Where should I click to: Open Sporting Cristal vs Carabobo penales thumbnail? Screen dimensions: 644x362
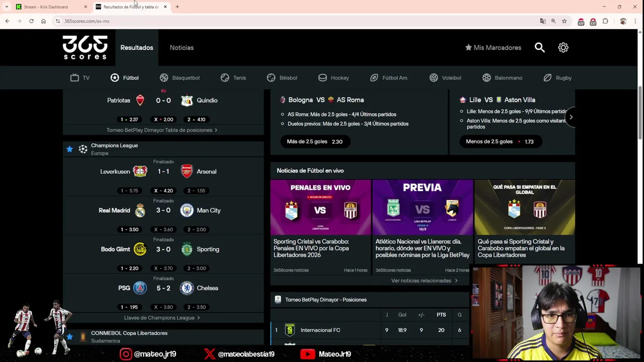(x=320, y=207)
